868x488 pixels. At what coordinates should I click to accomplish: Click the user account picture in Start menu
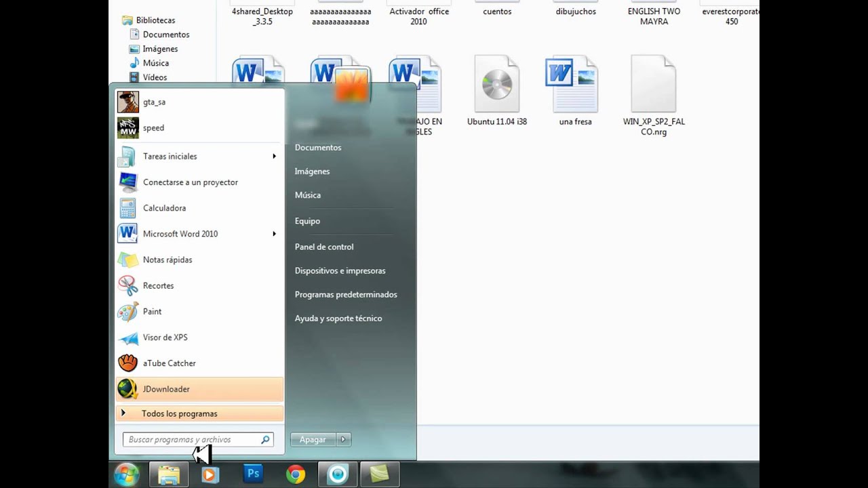(351, 85)
